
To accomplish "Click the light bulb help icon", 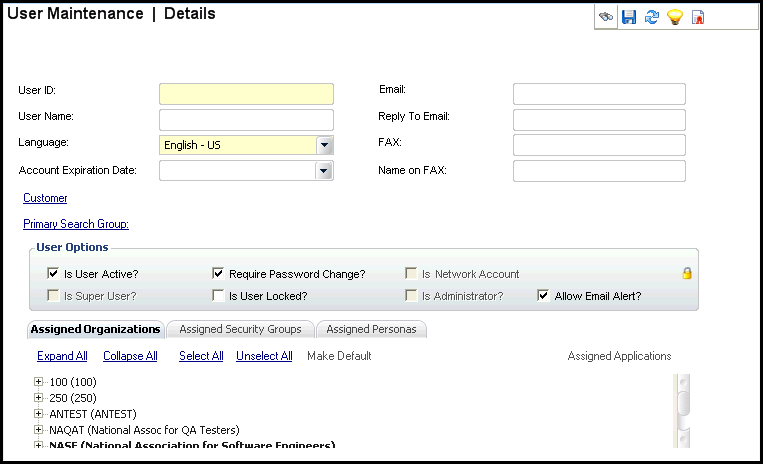I will point(675,17).
